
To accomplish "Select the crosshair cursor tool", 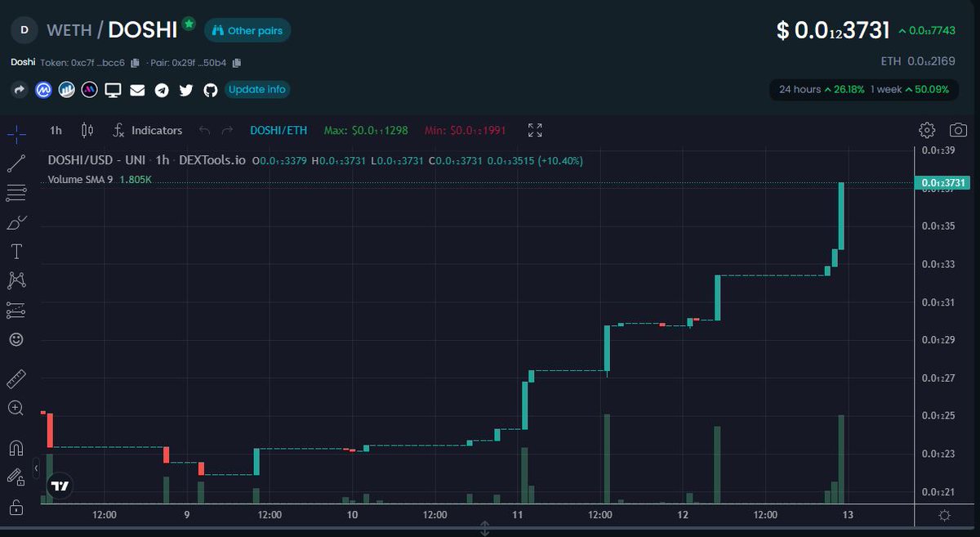I will click(x=16, y=133).
